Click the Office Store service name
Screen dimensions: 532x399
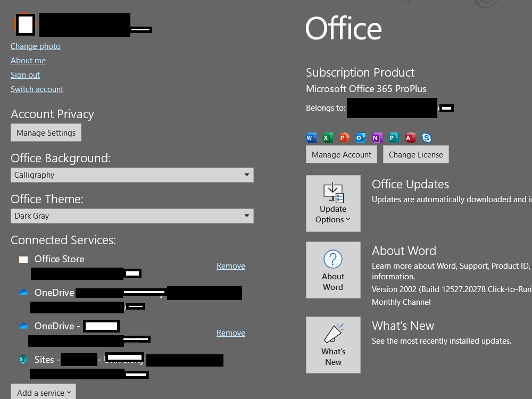(x=60, y=259)
